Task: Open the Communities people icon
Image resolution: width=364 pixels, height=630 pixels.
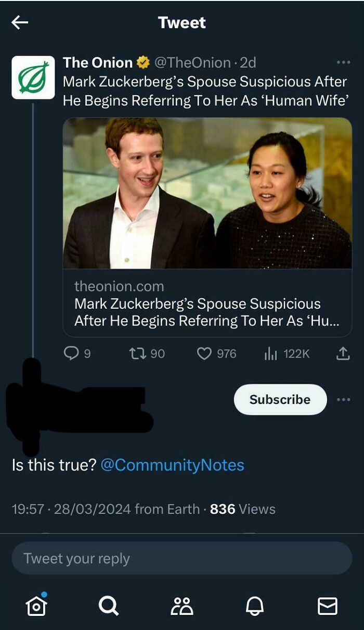Action: click(182, 606)
